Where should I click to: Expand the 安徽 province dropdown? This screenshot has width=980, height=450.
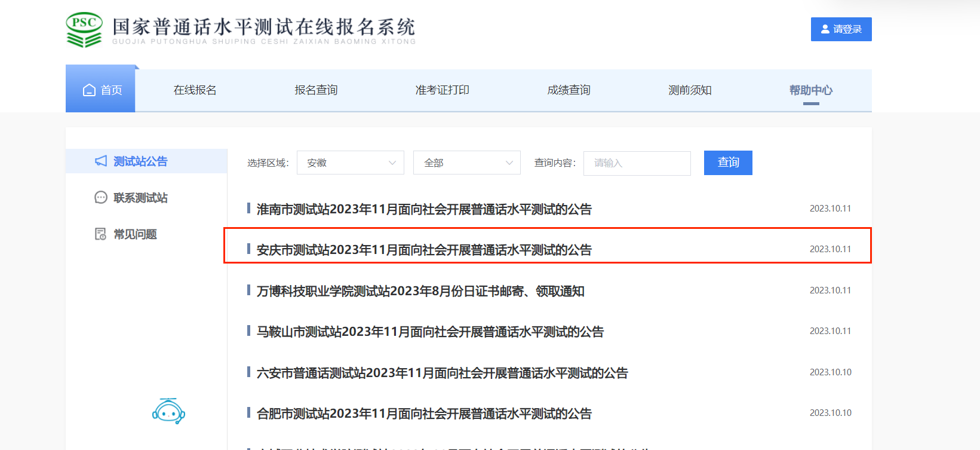[351, 163]
